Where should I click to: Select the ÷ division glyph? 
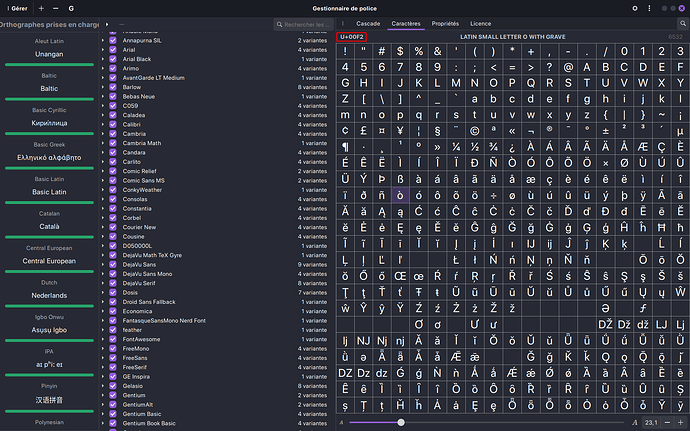coord(493,195)
